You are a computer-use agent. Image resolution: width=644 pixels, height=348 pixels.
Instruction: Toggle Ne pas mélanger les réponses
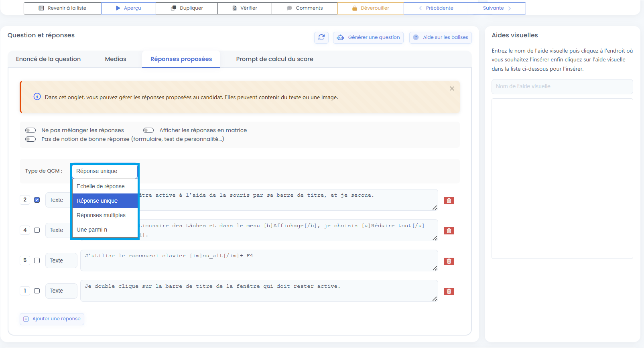(30, 130)
